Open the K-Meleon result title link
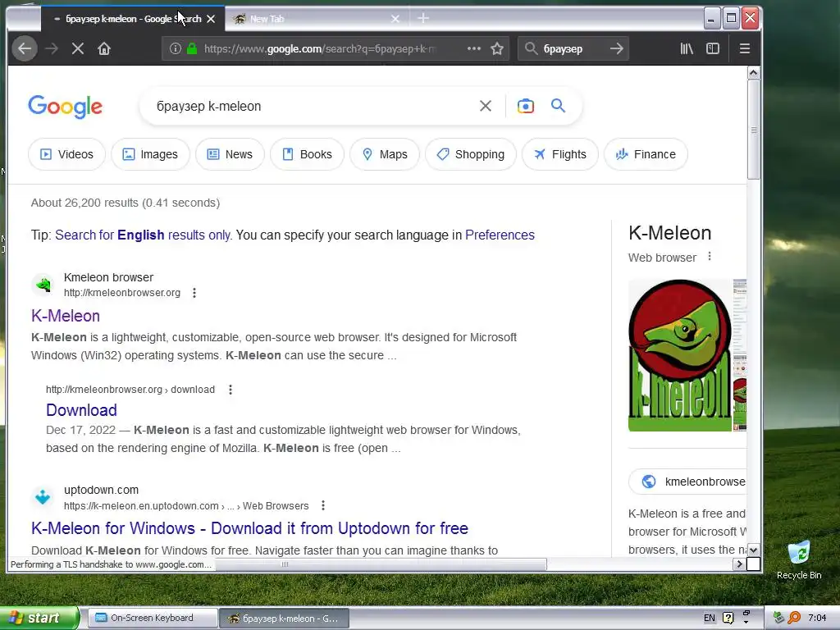The image size is (840, 630). (66, 316)
